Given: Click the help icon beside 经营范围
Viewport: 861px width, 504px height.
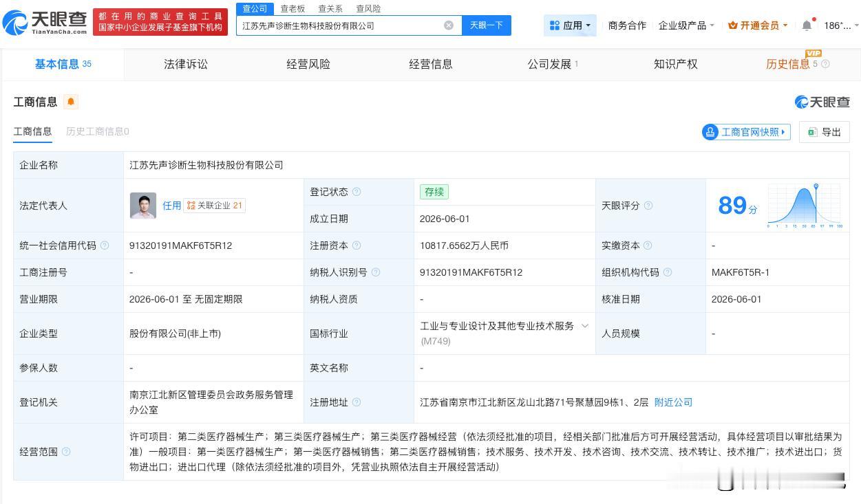Looking at the screenshot, I should click(x=66, y=452).
